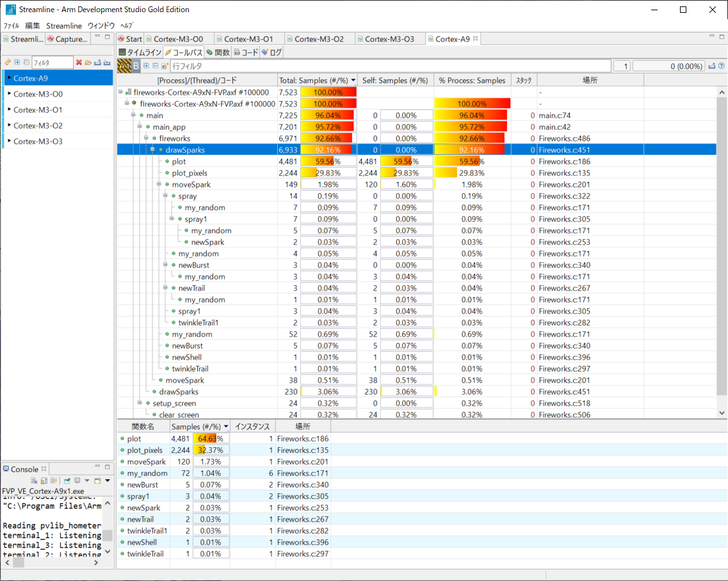Click the display selected console icon
The height and width of the screenshot is (581, 728).
click(77, 481)
